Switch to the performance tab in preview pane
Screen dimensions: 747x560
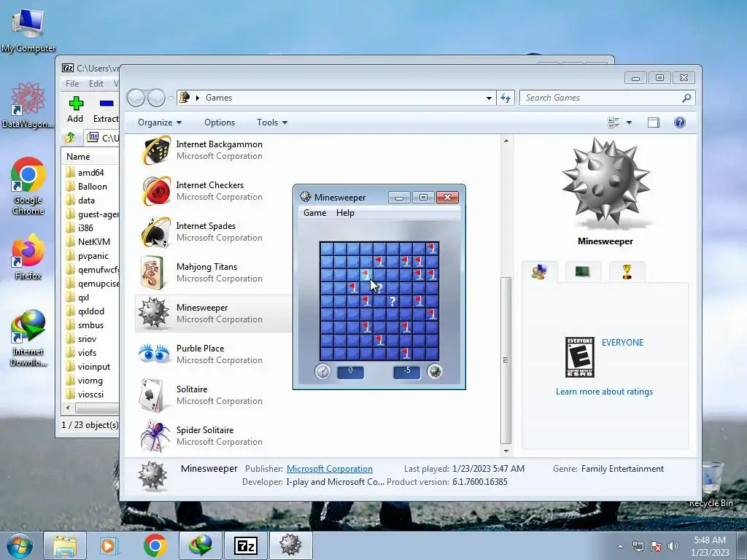pos(583,272)
